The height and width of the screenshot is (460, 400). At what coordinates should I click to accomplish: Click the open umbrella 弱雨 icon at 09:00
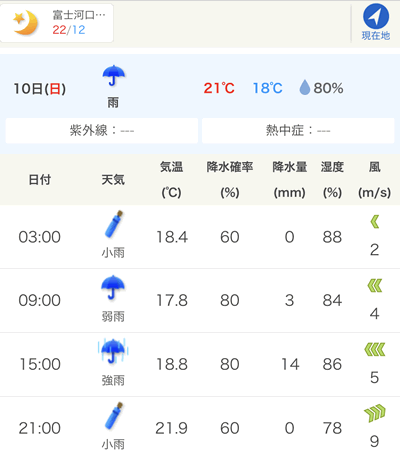[113, 287]
